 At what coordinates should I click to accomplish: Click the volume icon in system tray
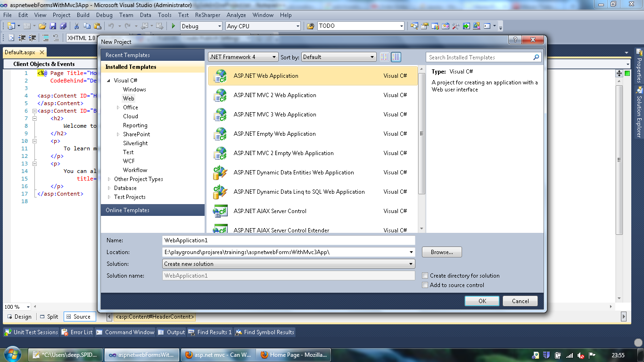pos(581,355)
